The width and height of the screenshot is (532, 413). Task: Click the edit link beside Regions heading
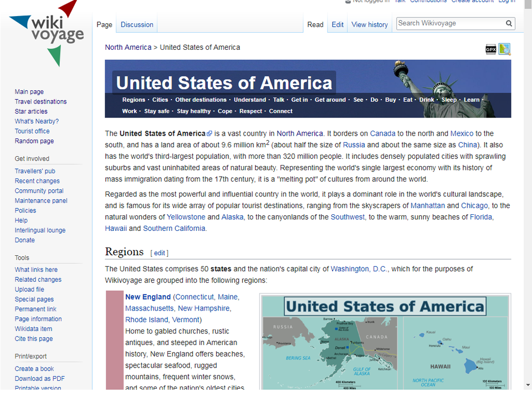click(x=159, y=253)
